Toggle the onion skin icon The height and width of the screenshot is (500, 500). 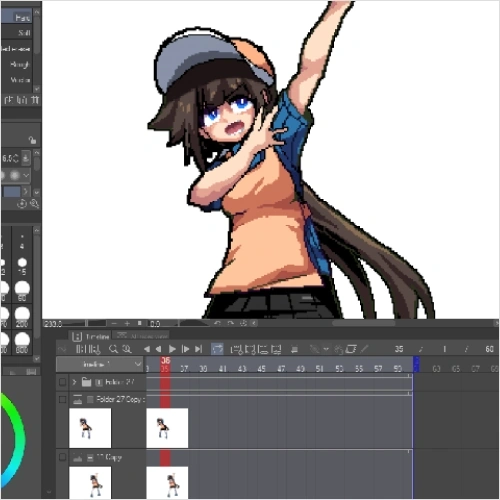pyautogui.click(x=314, y=349)
